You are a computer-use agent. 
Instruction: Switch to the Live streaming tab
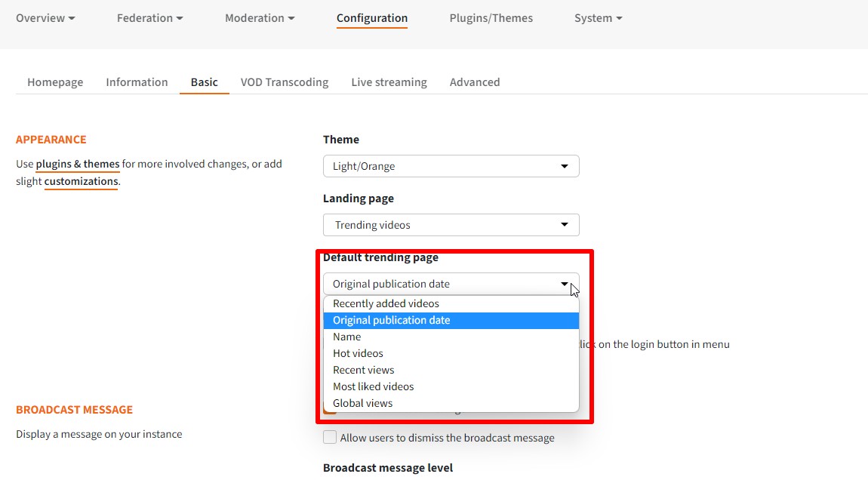(389, 82)
